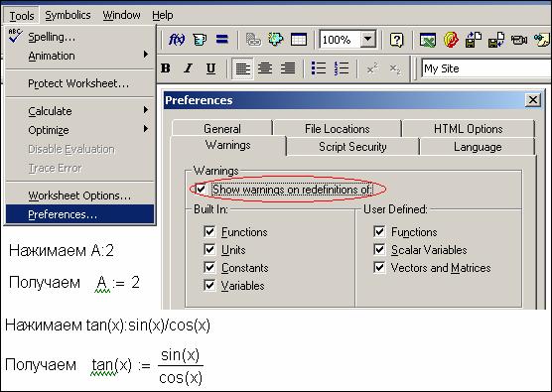Expand the Optimize submenu
The height and width of the screenshot is (392, 552).
(79, 130)
